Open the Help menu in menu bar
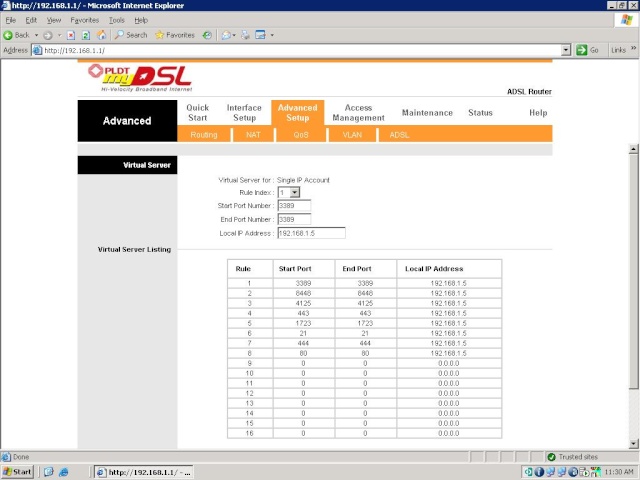 [x=141, y=20]
